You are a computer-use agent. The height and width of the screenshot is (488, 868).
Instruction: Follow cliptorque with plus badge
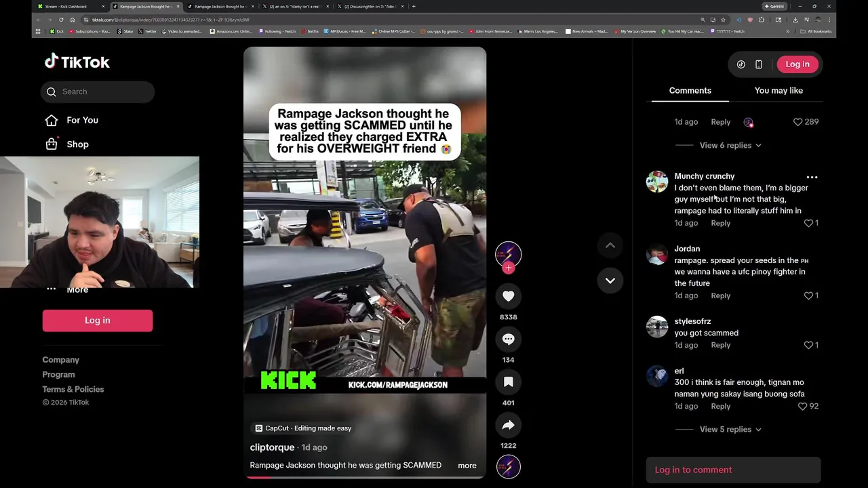coord(508,268)
